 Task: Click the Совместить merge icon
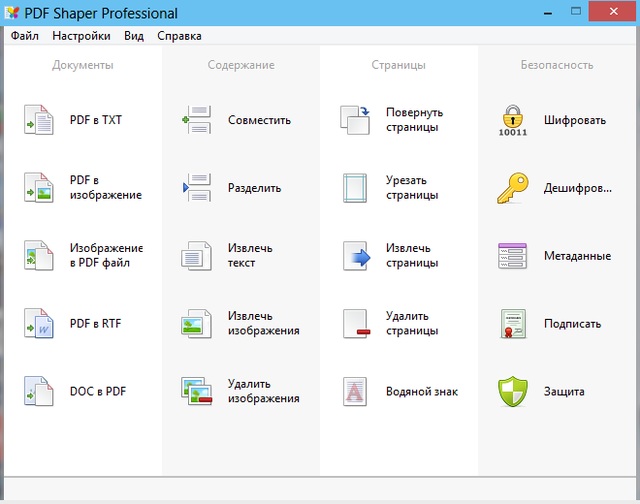point(197,120)
